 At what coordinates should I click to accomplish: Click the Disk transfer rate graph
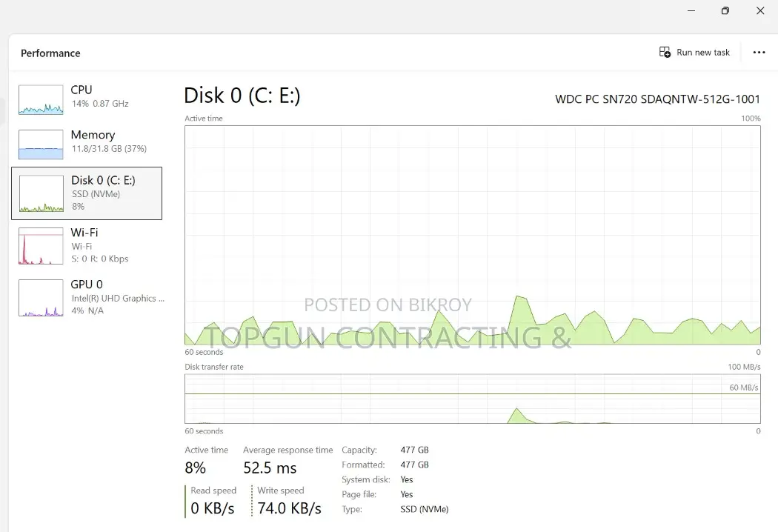point(473,399)
